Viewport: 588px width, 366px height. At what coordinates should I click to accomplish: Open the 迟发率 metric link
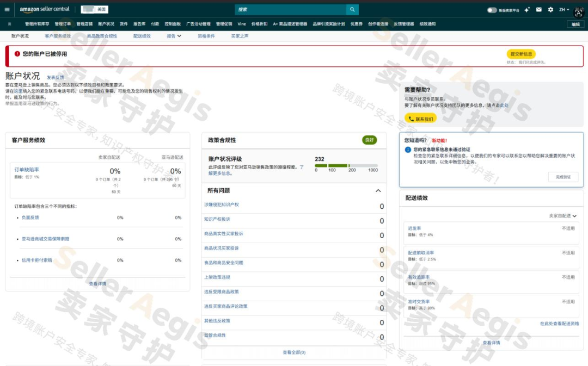click(414, 228)
